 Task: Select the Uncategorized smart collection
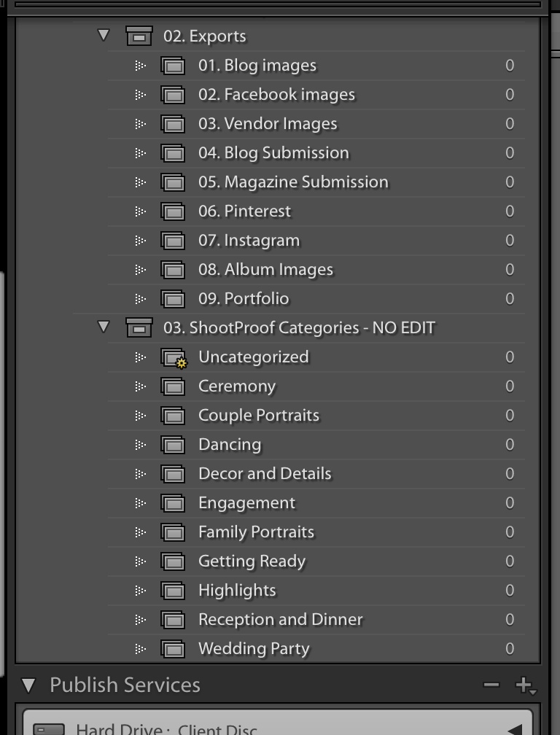click(x=316, y=357)
